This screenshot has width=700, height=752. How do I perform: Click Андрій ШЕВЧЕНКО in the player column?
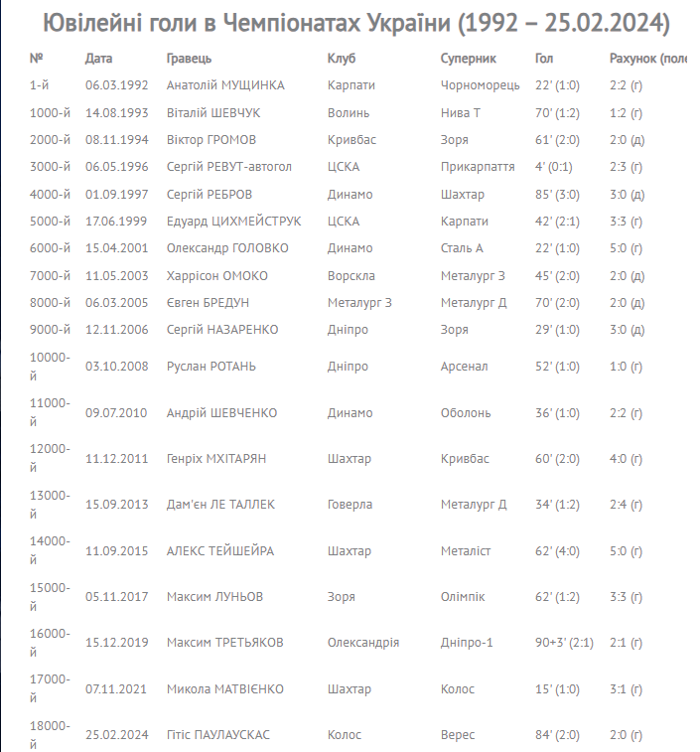(x=221, y=412)
